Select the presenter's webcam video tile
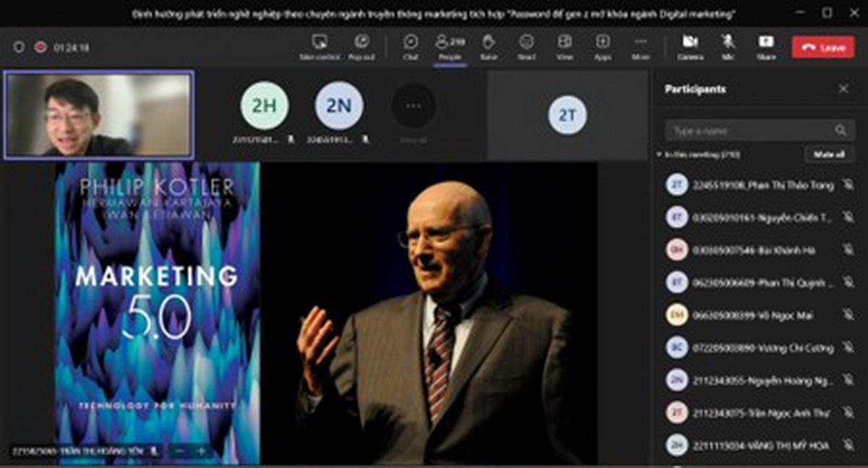Image resolution: width=868 pixels, height=468 pixels. tap(98, 114)
